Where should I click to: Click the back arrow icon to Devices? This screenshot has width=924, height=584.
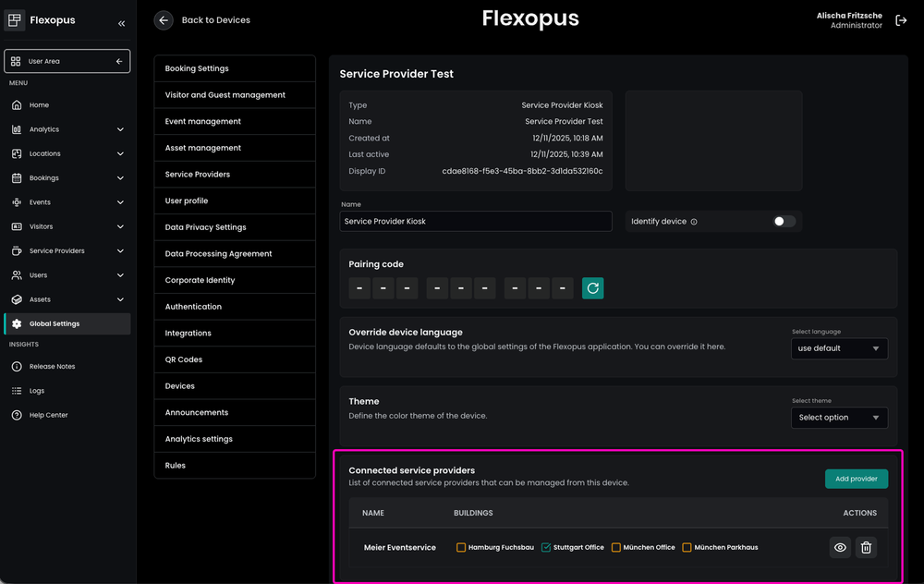(x=164, y=20)
